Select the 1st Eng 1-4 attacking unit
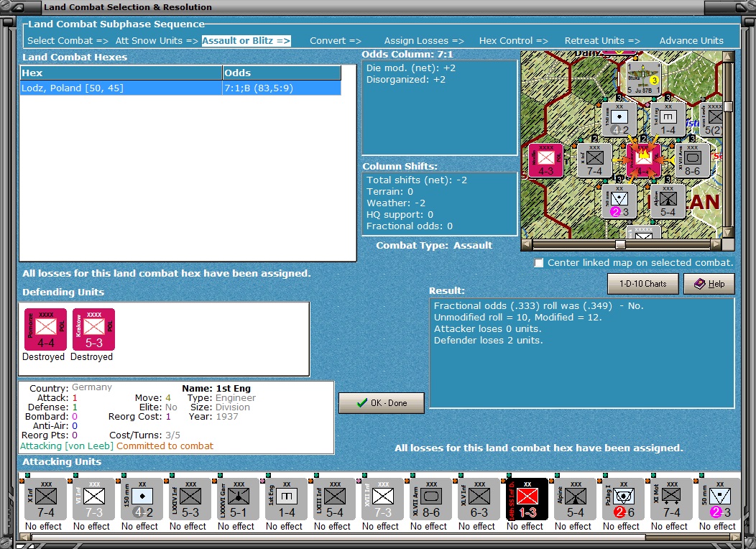 click(287, 499)
